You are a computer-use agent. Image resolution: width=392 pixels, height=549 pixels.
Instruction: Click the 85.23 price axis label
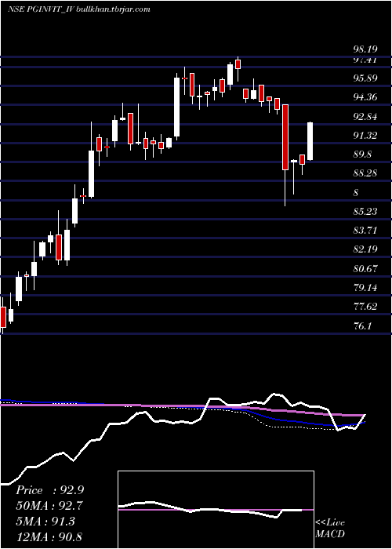click(x=366, y=212)
